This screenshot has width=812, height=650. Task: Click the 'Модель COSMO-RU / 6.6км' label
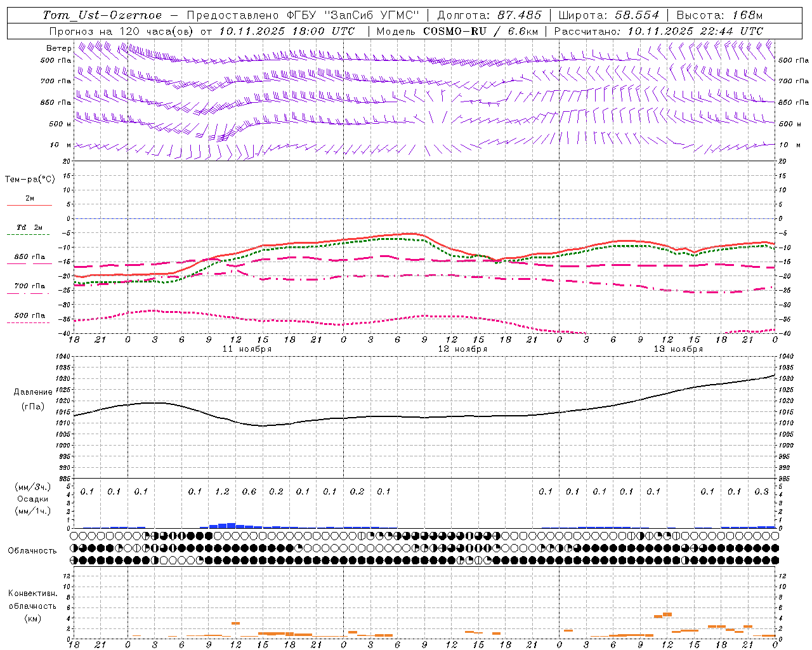[457, 31]
